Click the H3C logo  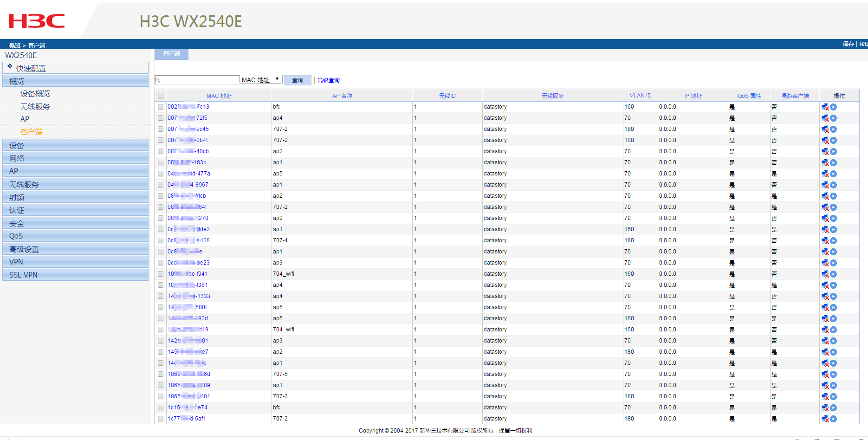click(37, 21)
